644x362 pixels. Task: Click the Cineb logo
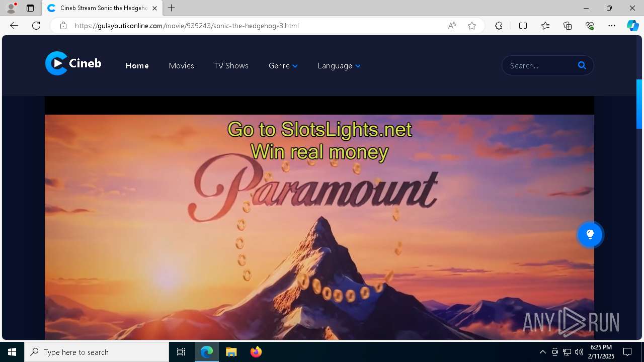click(x=73, y=63)
